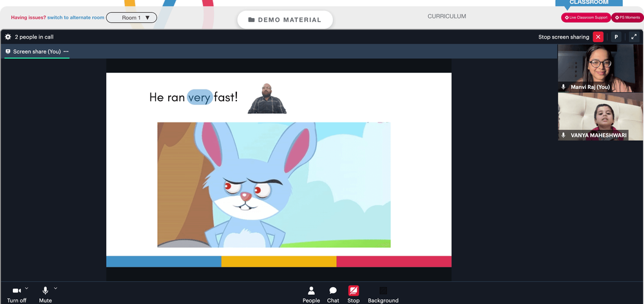
Task: Click the red X to stop screen sharing
Action: click(x=598, y=37)
